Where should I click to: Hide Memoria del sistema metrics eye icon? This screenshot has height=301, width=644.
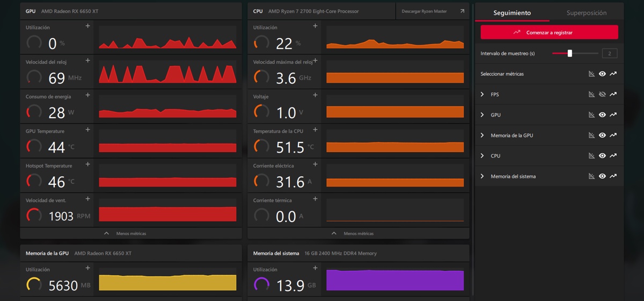coord(603,176)
